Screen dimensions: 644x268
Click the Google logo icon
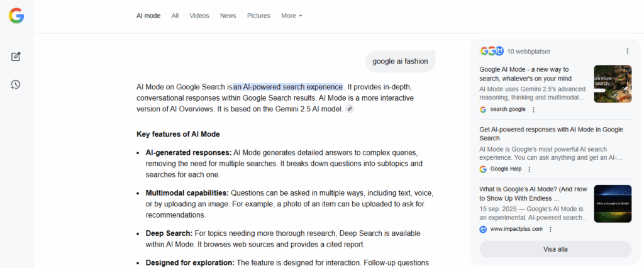click(16, 16)
